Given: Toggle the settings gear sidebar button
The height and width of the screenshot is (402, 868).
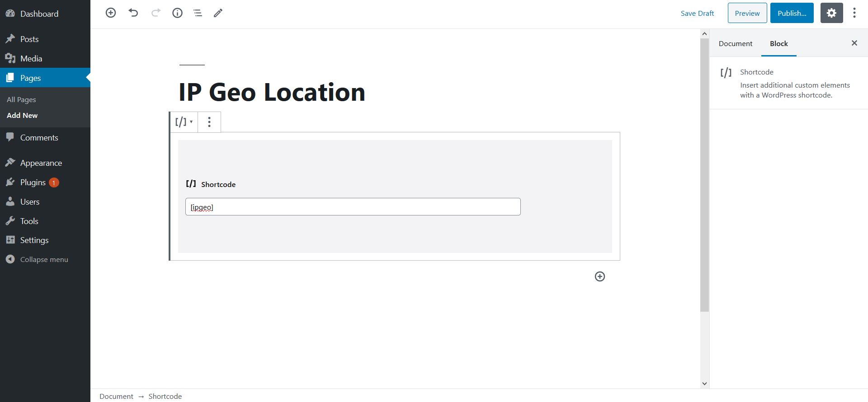Looking at the screenshot, I should pyautogui.click(x=831, y=13).
